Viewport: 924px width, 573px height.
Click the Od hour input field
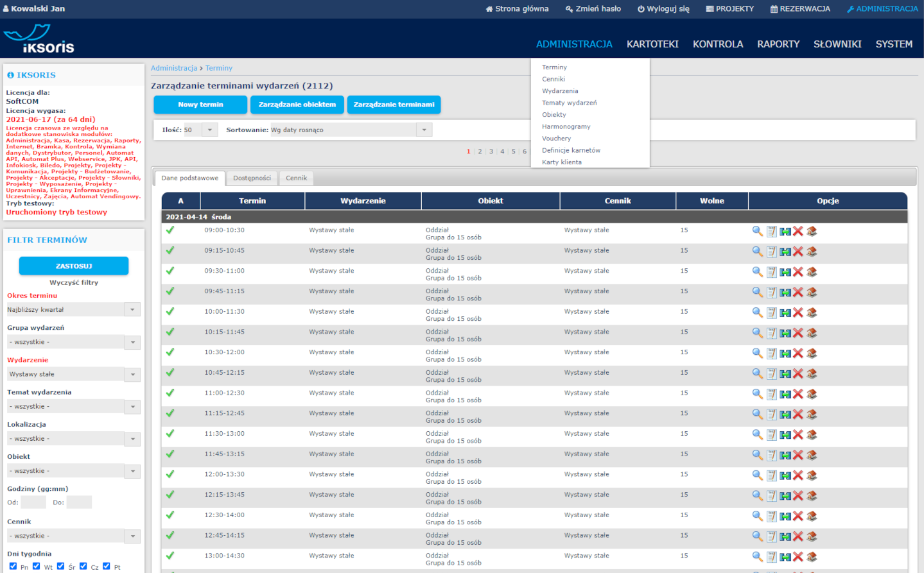click(33, 502)
